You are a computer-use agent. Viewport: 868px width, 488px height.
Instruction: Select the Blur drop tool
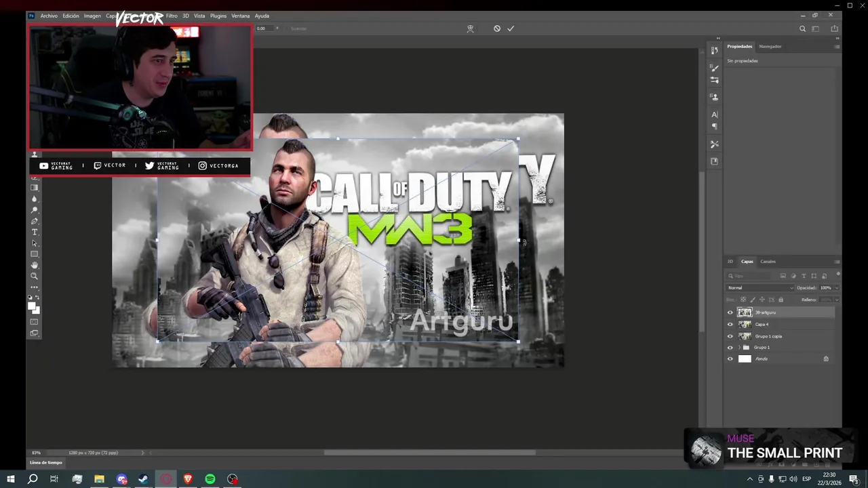[x=35, y=199]
